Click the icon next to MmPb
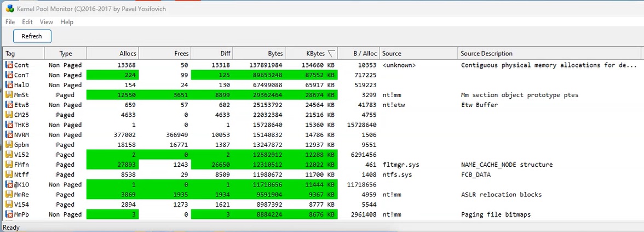Viewport: 644px width, 232px height. pyautogui.click(x=9, y=214)
